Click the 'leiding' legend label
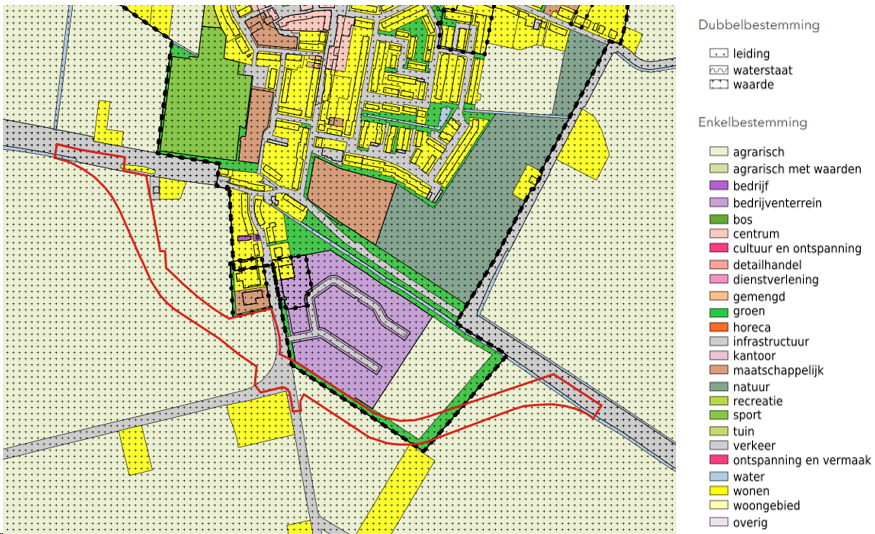The image size is (875, 534). tap(751, 54)
